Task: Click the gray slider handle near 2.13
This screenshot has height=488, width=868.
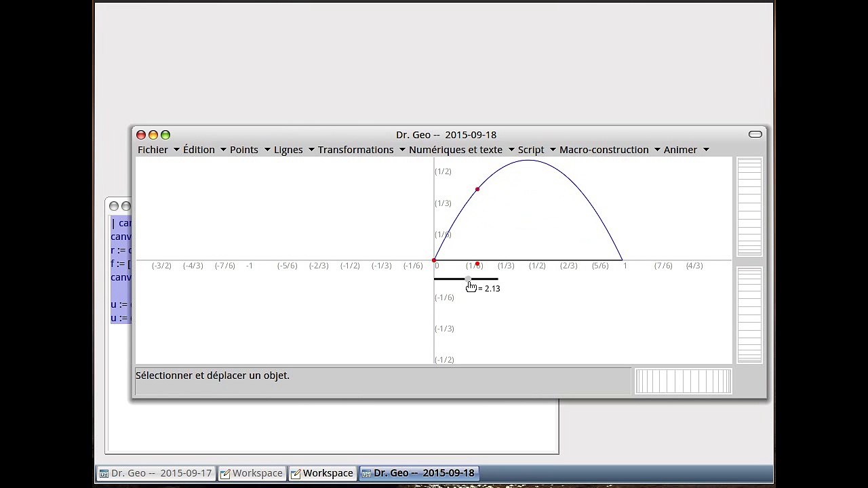Action: tap(469, 279)
